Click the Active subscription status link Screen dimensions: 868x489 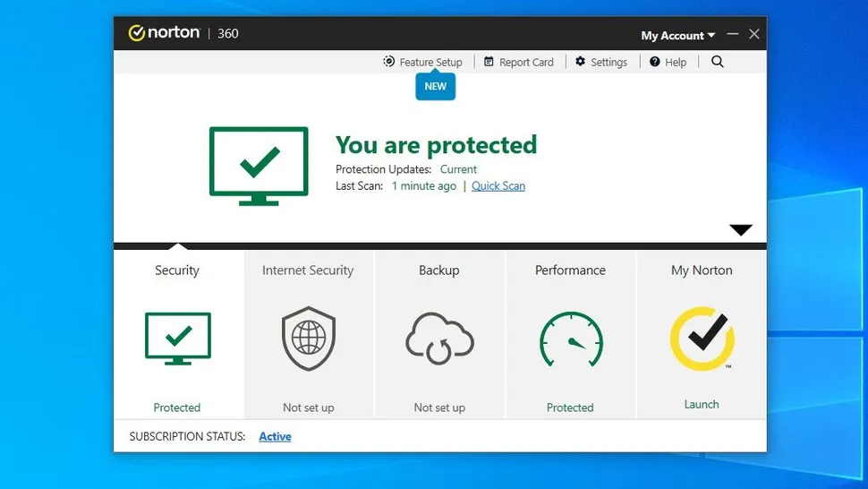(275, 436)
